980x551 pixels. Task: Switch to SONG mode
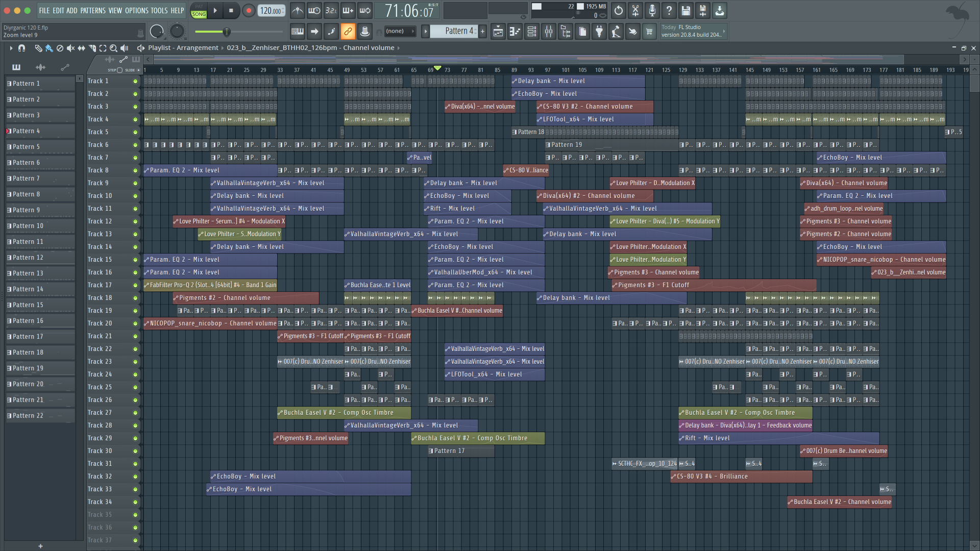(199, 14)
